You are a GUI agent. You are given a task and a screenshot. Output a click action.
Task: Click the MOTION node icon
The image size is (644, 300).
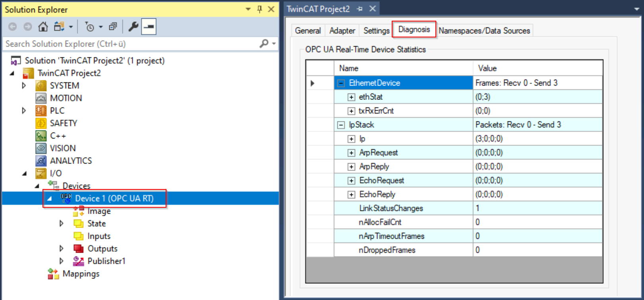(41, 98)
